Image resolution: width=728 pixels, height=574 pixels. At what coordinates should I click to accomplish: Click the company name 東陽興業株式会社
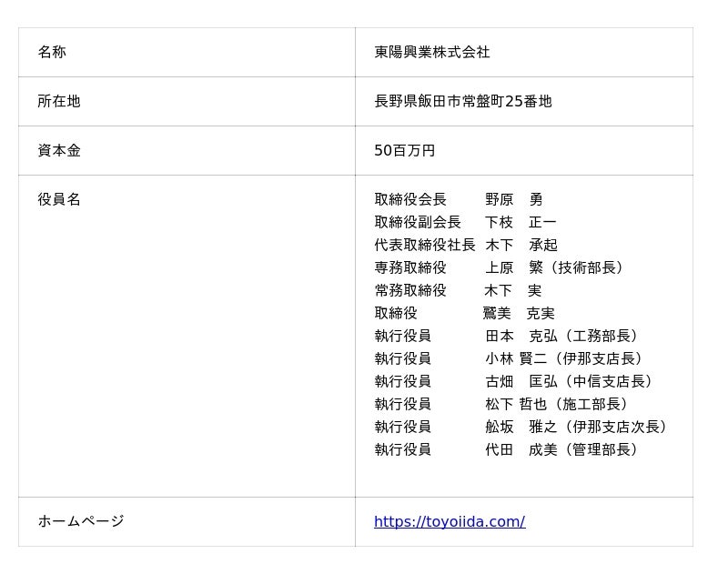tap(431, 52)
